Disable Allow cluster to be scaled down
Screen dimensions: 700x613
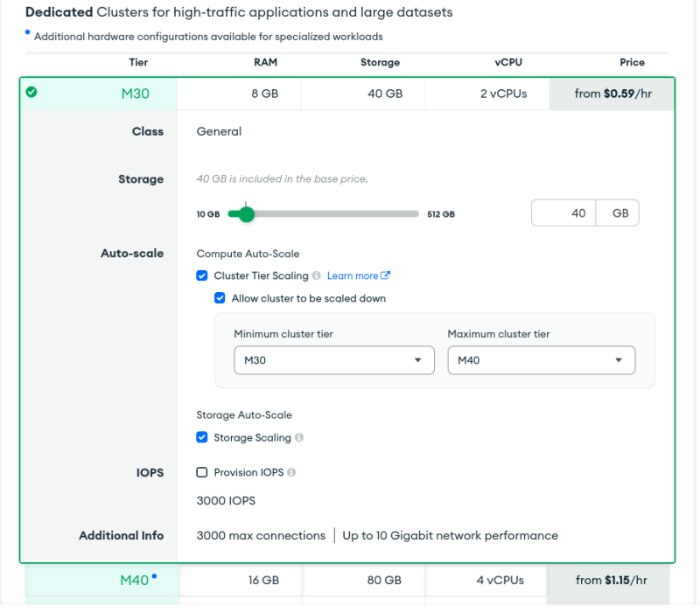point(220,298)
